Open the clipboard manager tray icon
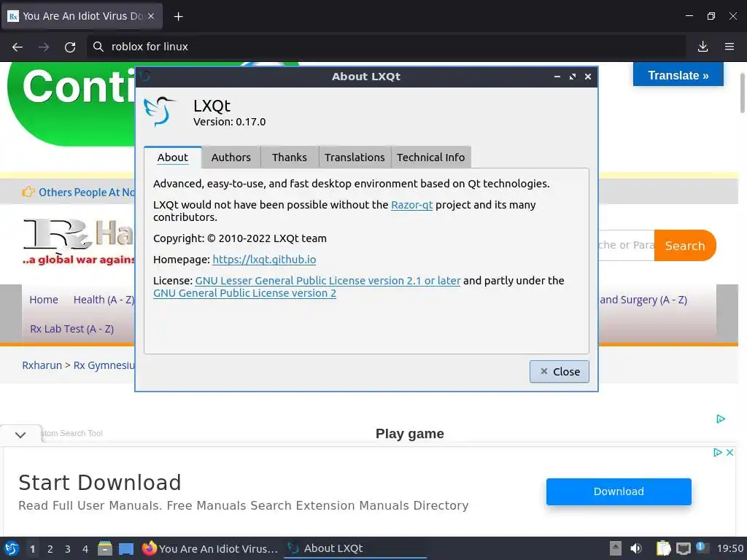Viewport: 747px width, 560px height. [663, 548]
